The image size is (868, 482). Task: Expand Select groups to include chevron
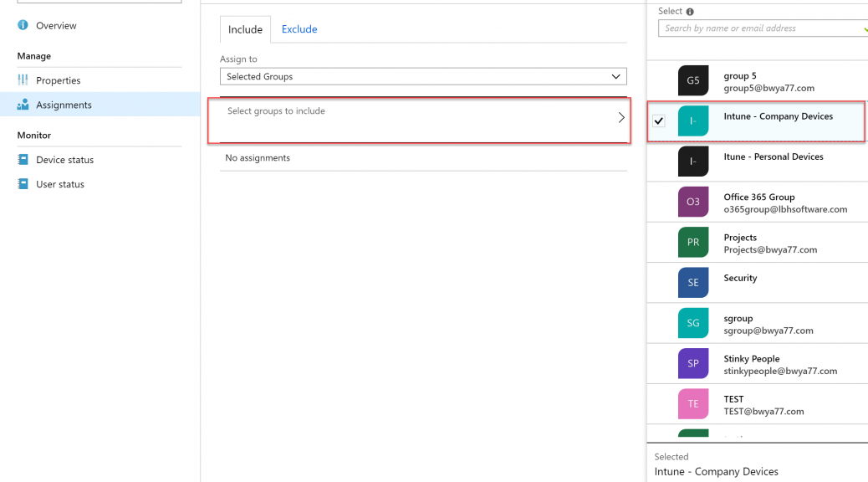621,117
